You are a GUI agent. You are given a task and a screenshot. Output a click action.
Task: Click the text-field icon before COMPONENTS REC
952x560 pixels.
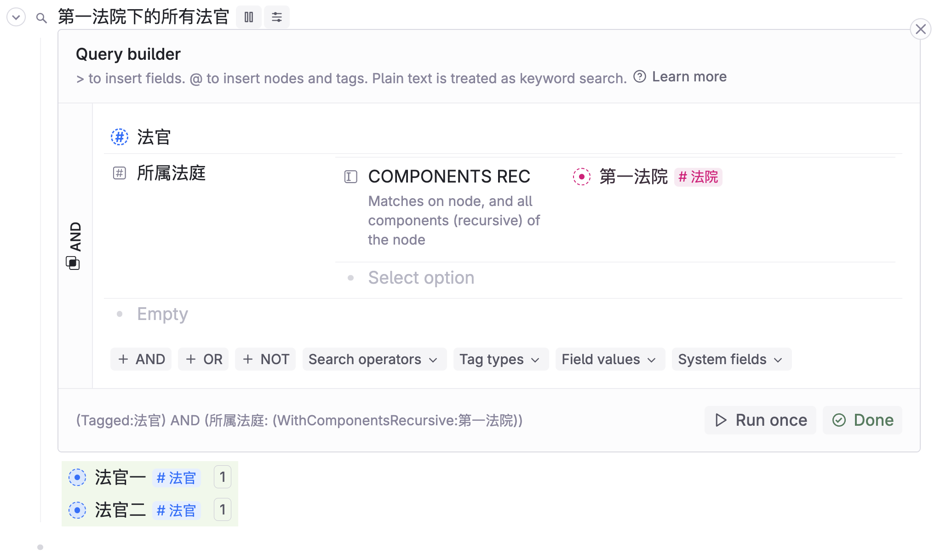[351, 177]
